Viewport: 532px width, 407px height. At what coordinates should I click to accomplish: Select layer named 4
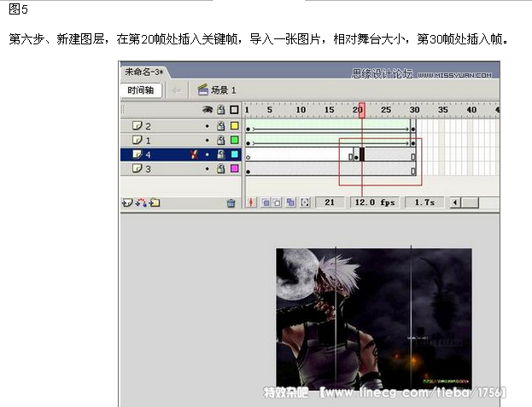148,154
